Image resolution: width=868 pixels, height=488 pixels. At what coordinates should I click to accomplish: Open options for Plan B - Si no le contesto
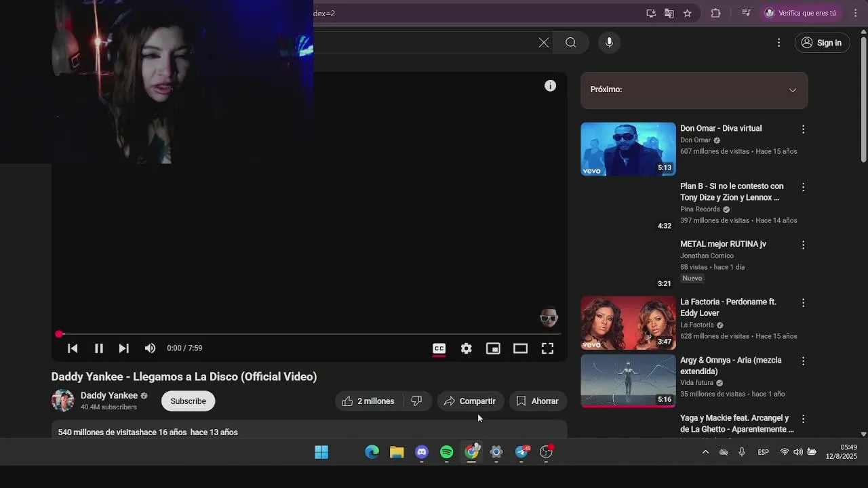pyautogui.click(x=803, y=187)
